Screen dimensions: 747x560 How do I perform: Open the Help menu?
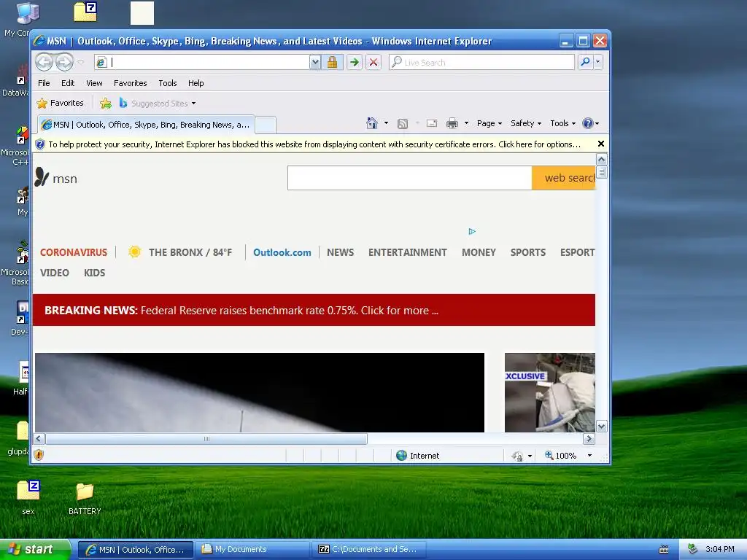pos(196,83)
